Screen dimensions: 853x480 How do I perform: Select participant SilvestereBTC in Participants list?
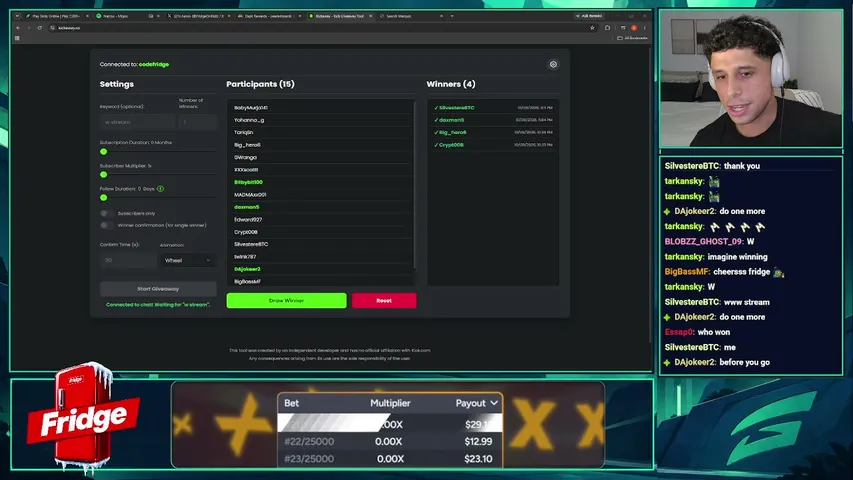click(x=319, y=244)
